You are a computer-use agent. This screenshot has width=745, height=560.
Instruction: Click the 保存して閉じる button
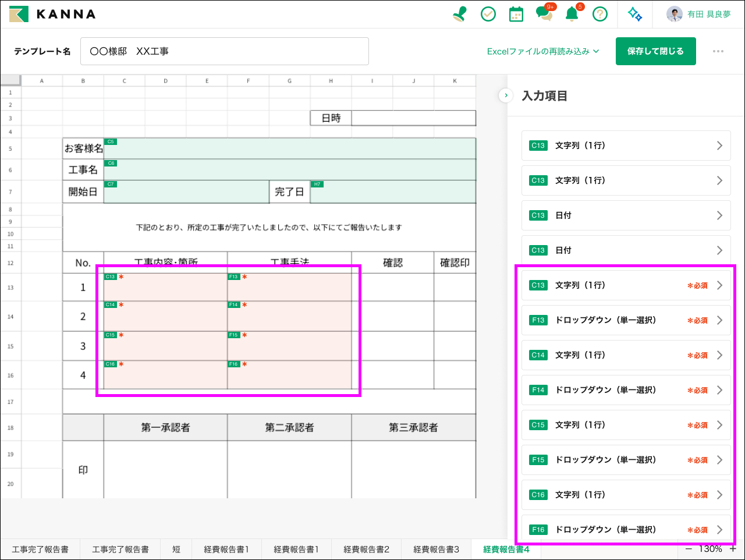point(655,51)
